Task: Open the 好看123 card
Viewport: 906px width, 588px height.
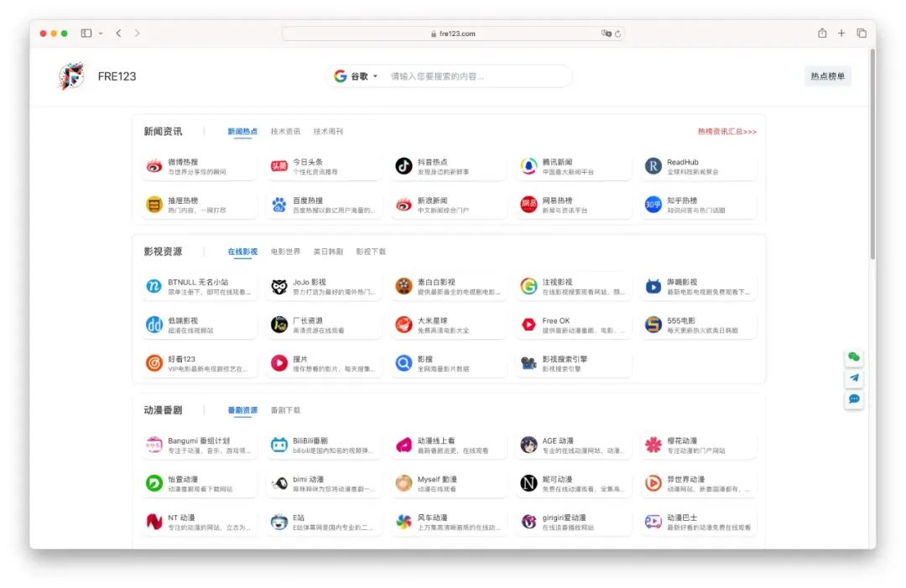Action: click(200, 363)
